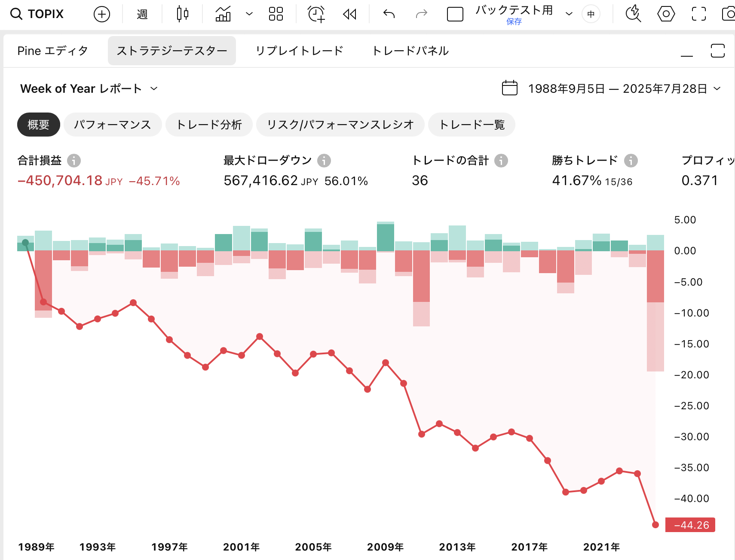Select the 概要 overview pill
Viewport: 735px width, 560px height.
39,125
